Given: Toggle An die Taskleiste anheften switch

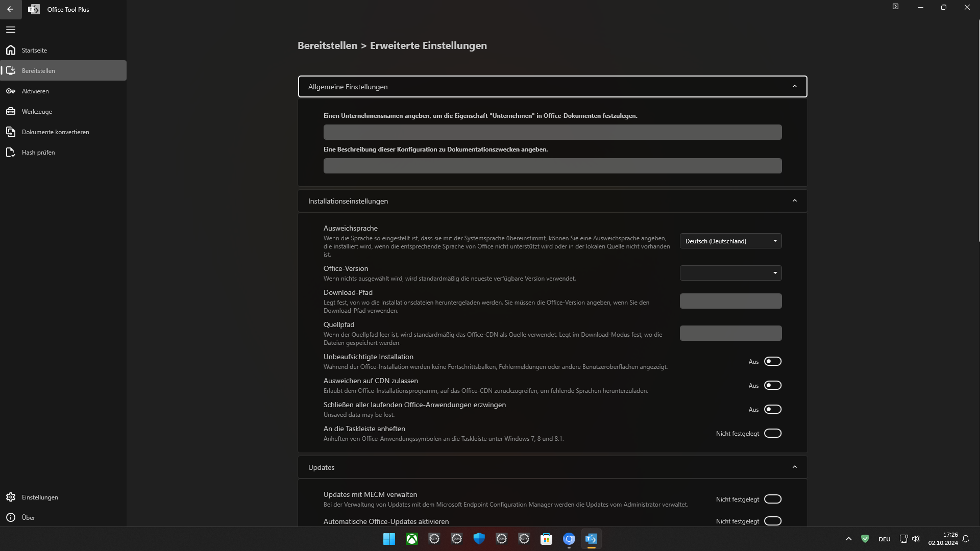Looking at the screenshot, I should click(x=772, y=433).
